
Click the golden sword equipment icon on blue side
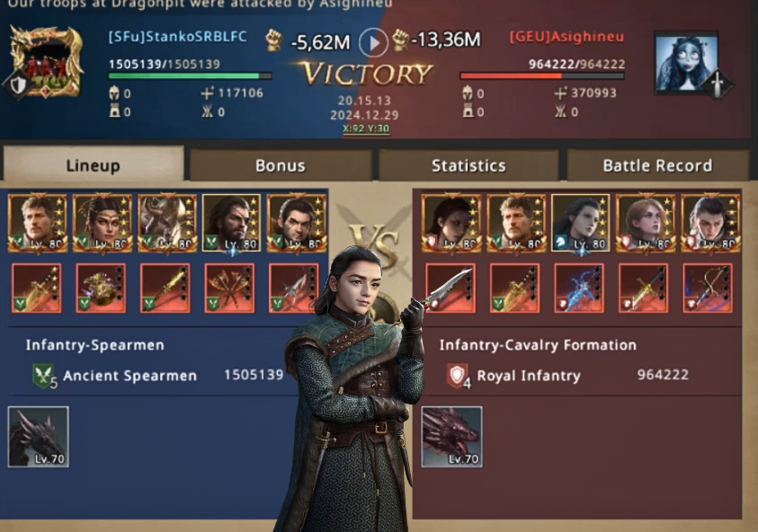click(x=37, y=288)
